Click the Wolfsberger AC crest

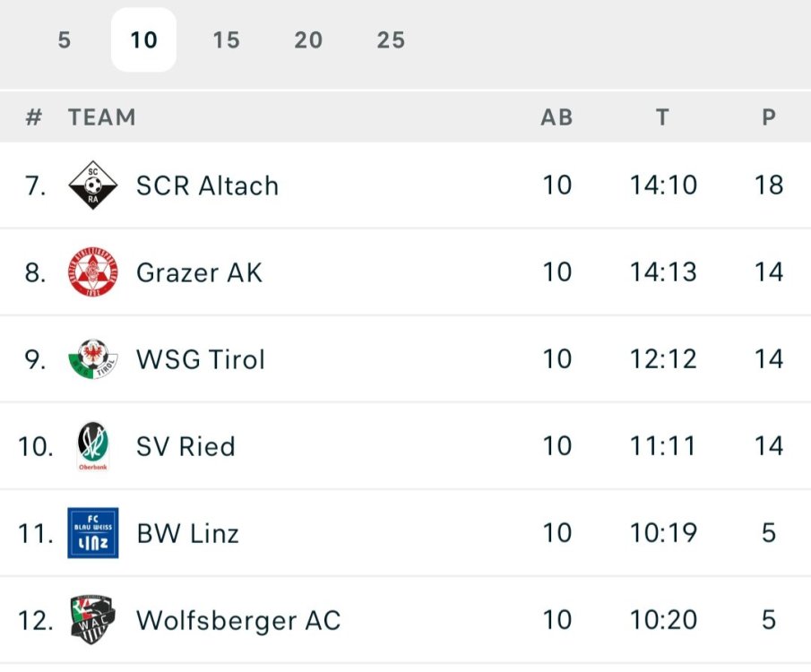(92, 620)
